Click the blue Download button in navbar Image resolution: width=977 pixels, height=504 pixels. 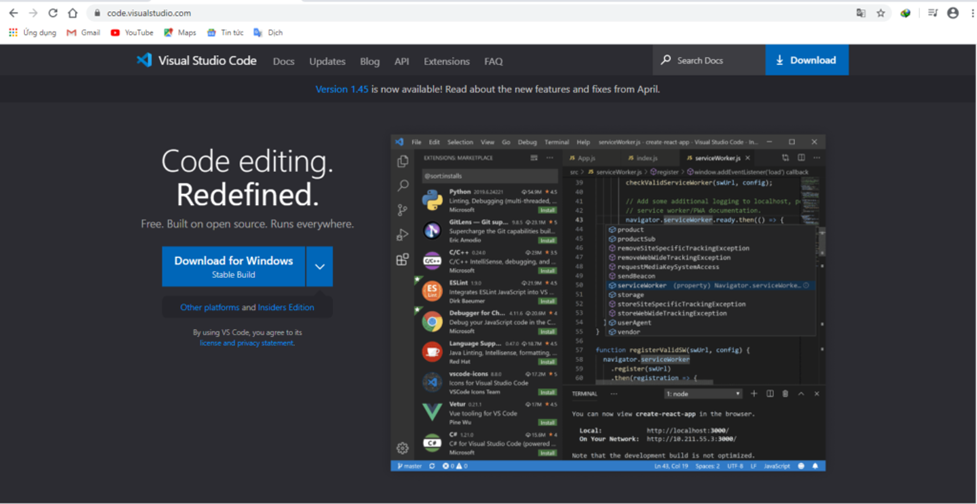pyautogui.click(x=807, y=60)
